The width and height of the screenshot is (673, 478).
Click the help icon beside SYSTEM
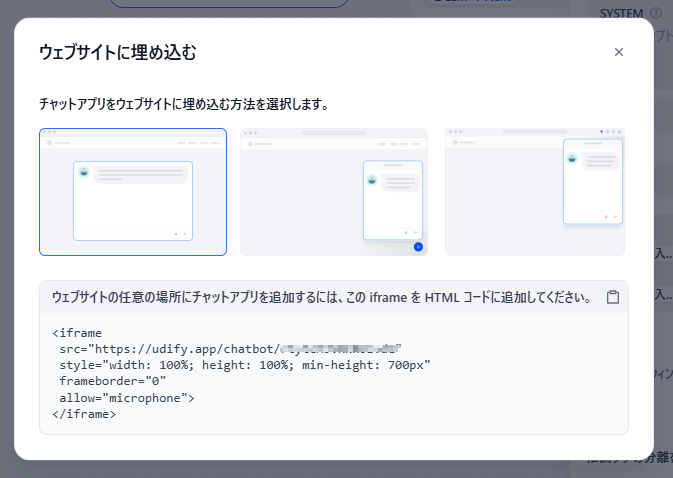tap(656, 13)
